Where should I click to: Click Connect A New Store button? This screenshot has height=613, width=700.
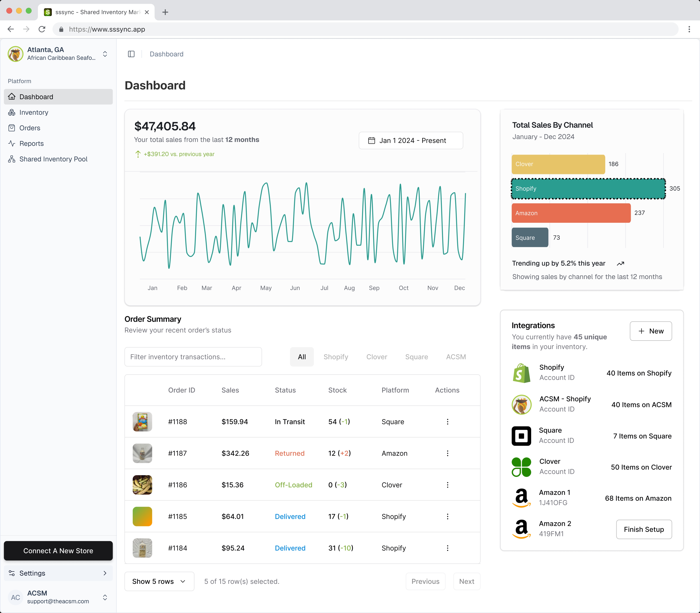tap(58, 551)
